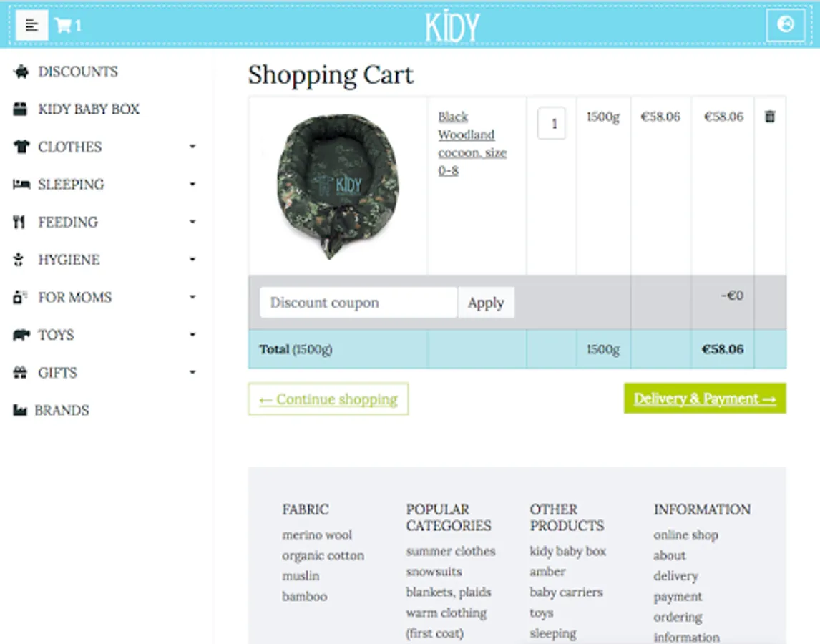The height and width of the screenshot is (644, 820).
Task: Open delivery footer link
Action: (x=675, y=576)
